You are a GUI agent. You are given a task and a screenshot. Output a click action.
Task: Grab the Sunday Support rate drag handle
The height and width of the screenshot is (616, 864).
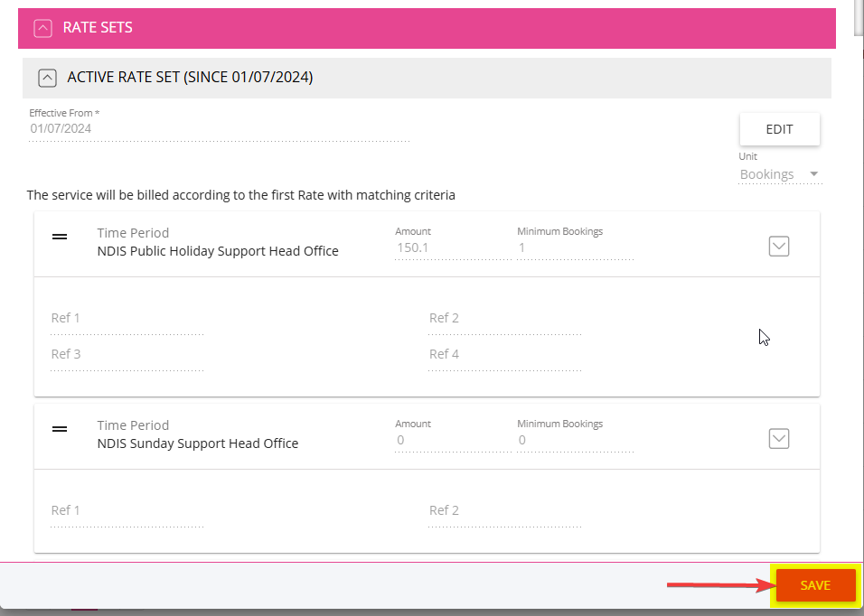click(x=60, y=429)
